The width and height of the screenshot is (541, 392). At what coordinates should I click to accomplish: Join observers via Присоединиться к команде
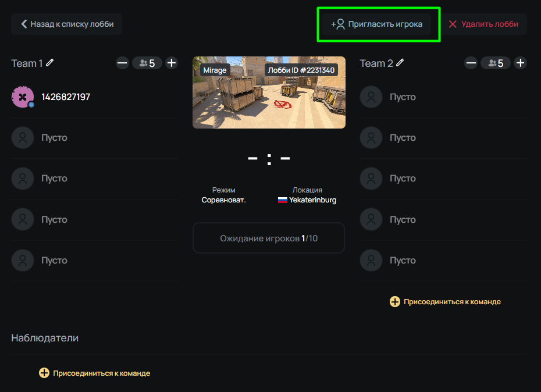(95, 373)
